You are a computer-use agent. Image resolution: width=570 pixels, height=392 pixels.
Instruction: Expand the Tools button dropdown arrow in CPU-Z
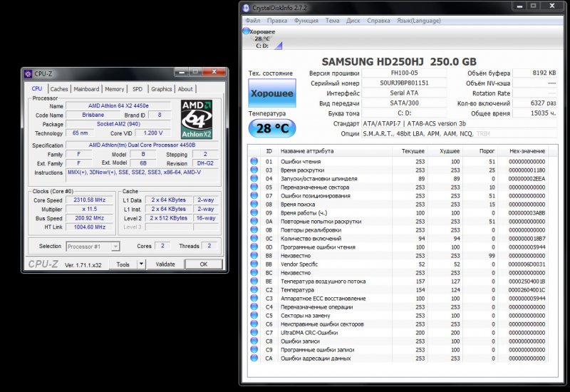coord(141,264)
